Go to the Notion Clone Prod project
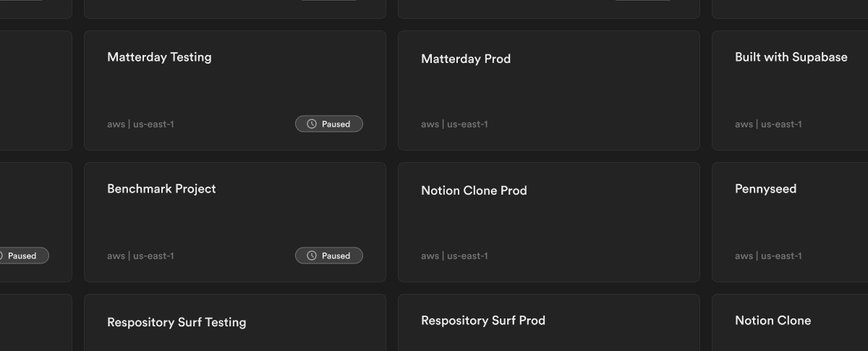Viewport: 868px width, 351px height. click(x=474, y=191)
